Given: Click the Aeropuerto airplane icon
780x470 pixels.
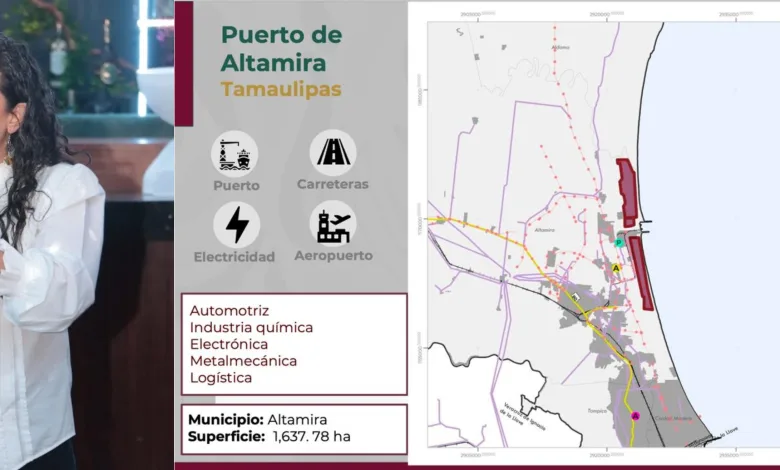Looking at the screenshot, I should (332, 225).
